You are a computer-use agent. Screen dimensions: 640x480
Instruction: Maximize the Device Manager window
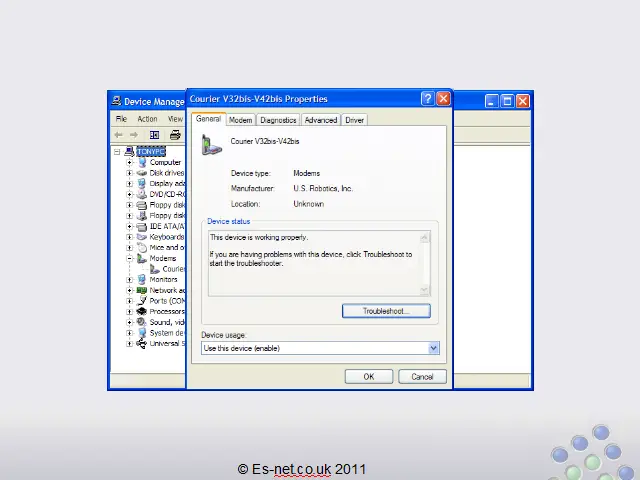tap(507, 101)
